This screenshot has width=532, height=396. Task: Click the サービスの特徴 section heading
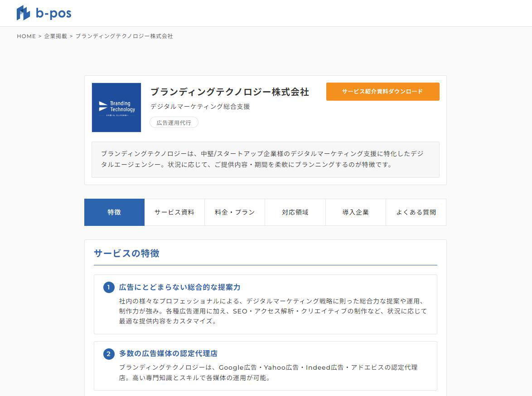click(126, 254)
